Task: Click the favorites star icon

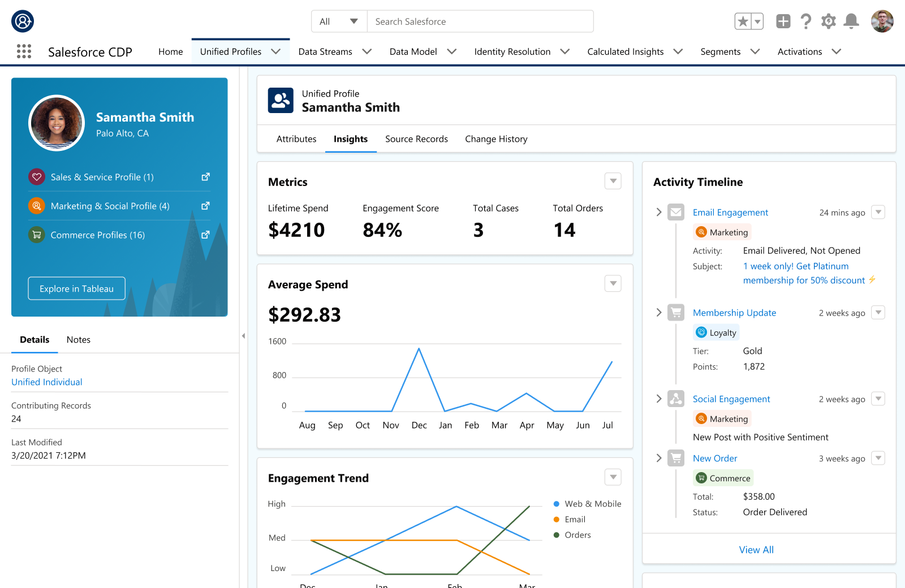Action: [x=744, y=21]
